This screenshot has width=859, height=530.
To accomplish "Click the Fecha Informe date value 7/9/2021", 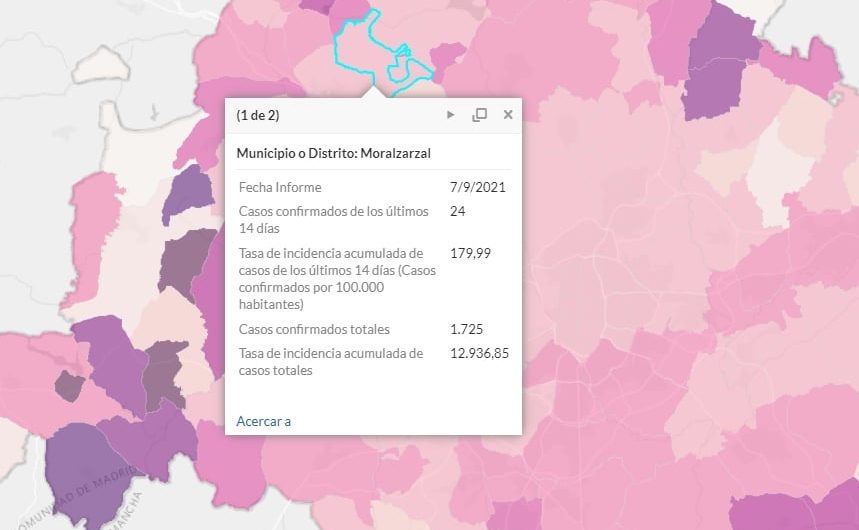I will 478,187.
